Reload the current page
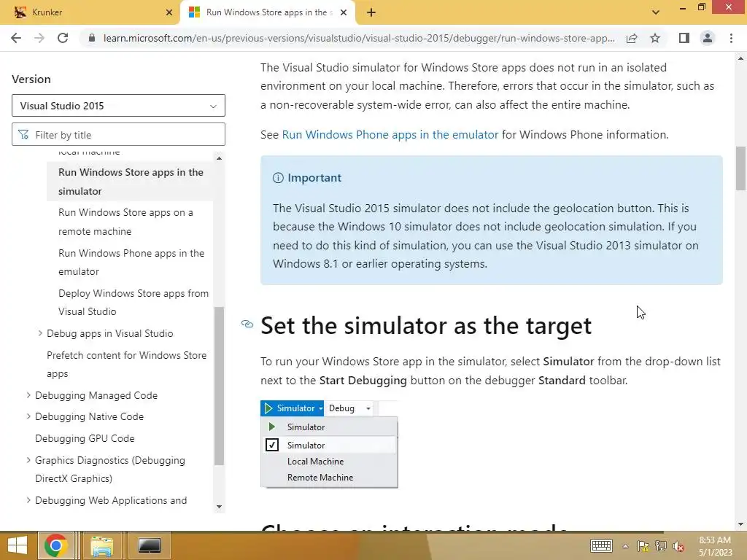Image resolution: width=747 pixels, height=560 pixels. coord(63,38)
